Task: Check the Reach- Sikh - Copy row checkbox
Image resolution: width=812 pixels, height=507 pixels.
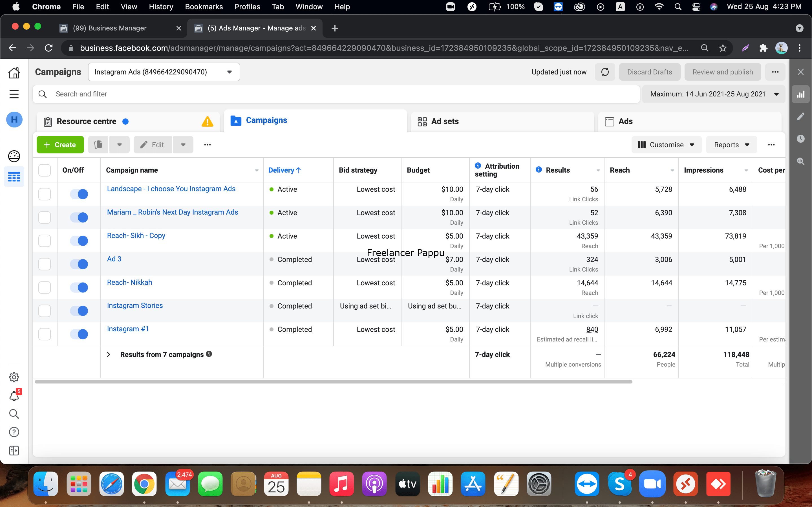Action: coord(45,241)
